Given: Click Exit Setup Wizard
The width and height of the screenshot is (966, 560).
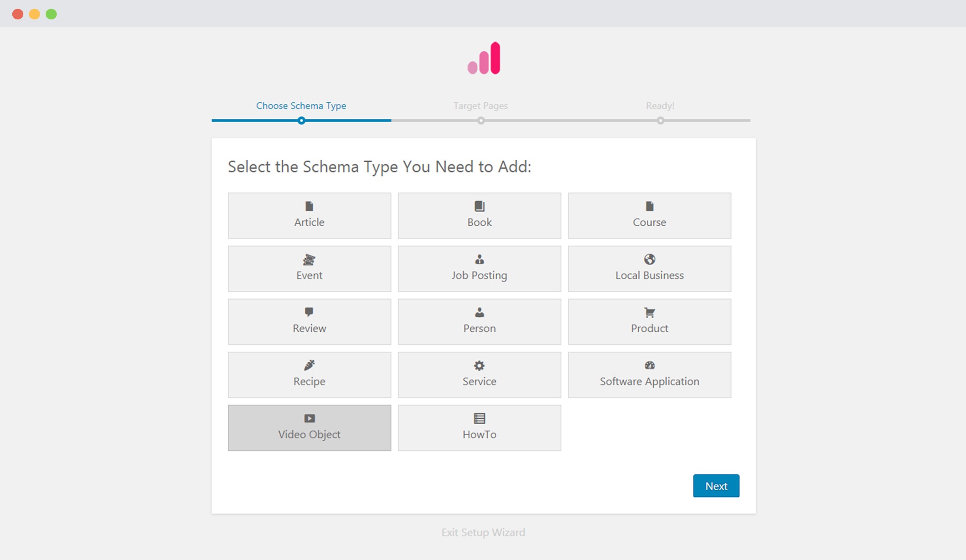Looking at the screenshot, I should (x=483, y=532).
